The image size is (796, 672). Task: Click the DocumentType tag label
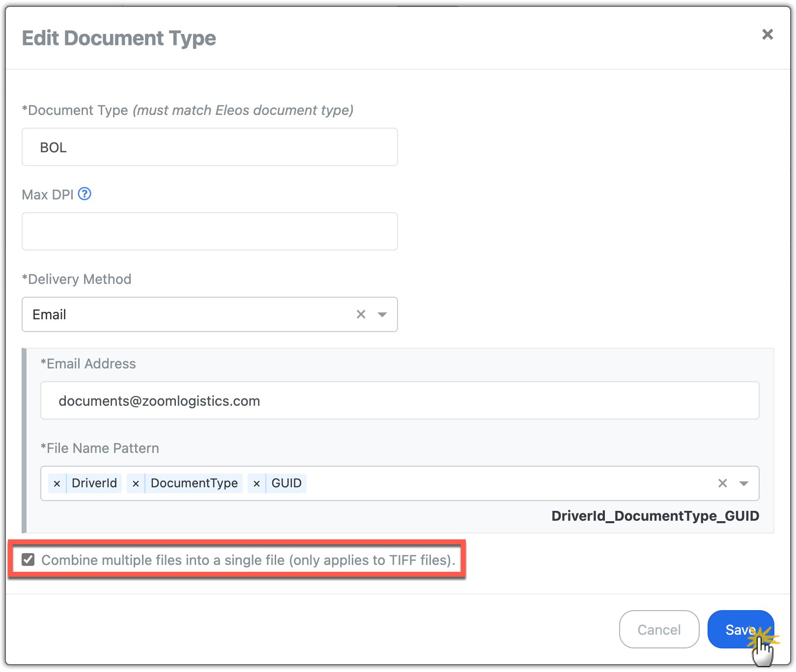[194, 483]
